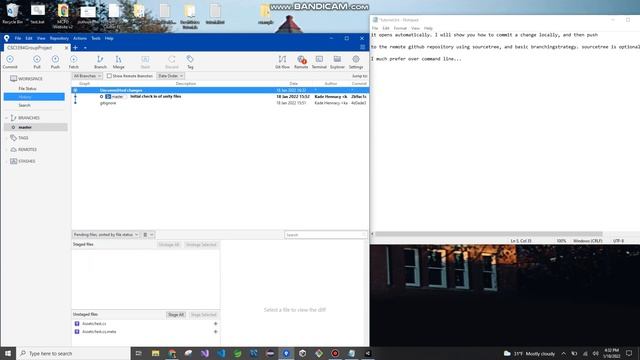Open the Tools menu in Sourcetree

(x=96, y=38)
